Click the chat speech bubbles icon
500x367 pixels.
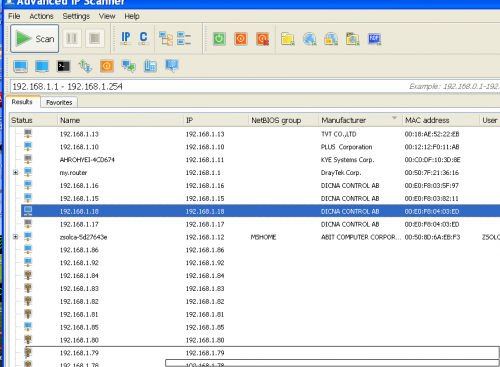(128, 66)
